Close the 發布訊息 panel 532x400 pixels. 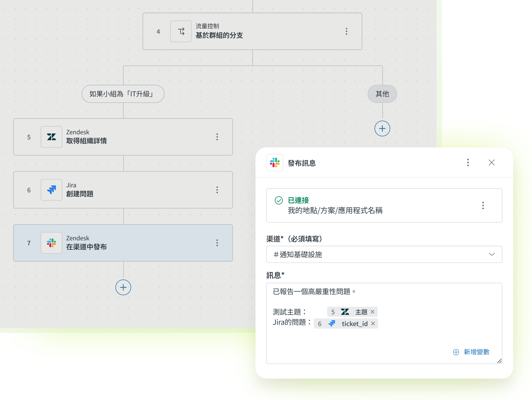coord(492,162)
